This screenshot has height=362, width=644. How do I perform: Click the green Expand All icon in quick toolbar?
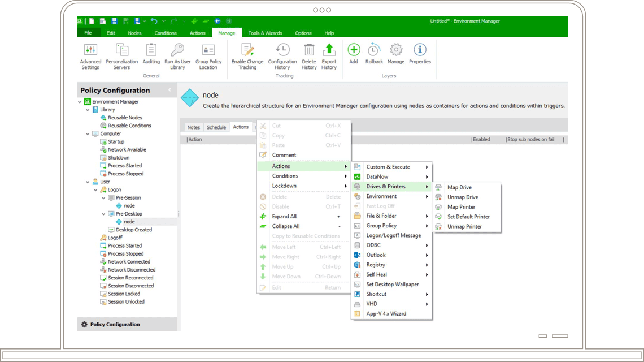tap(194, 21)
